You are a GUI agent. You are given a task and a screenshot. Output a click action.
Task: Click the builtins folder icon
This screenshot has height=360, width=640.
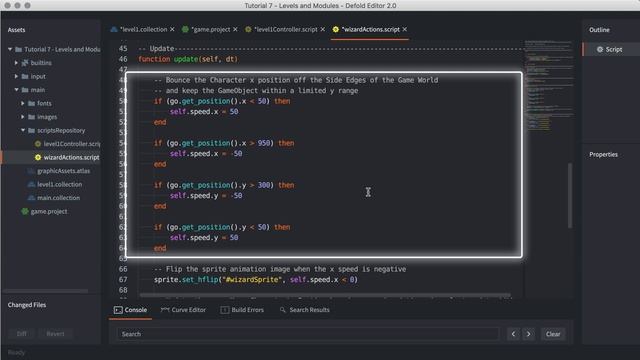[x=25, y=63]
